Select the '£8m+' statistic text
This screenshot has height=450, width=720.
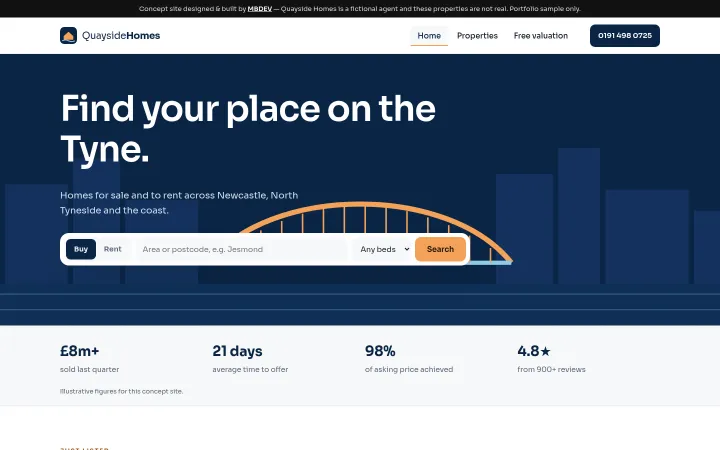79,351
